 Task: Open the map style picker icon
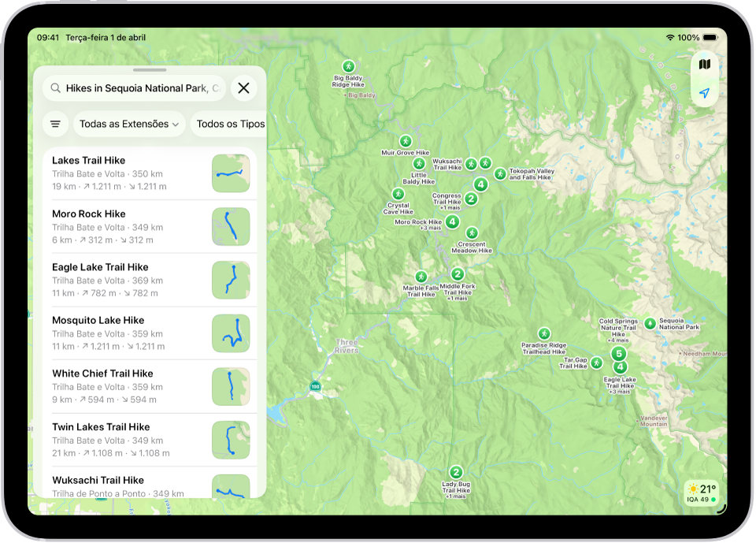704,64
